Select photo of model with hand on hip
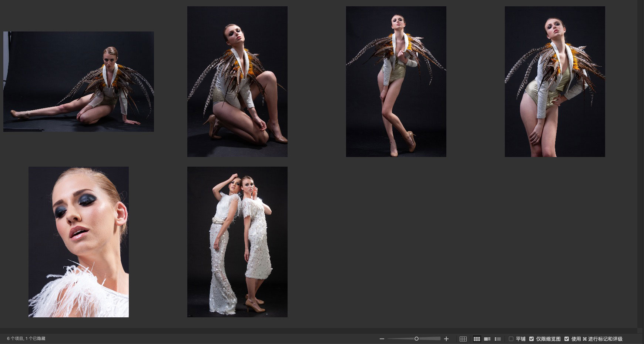 555,81
